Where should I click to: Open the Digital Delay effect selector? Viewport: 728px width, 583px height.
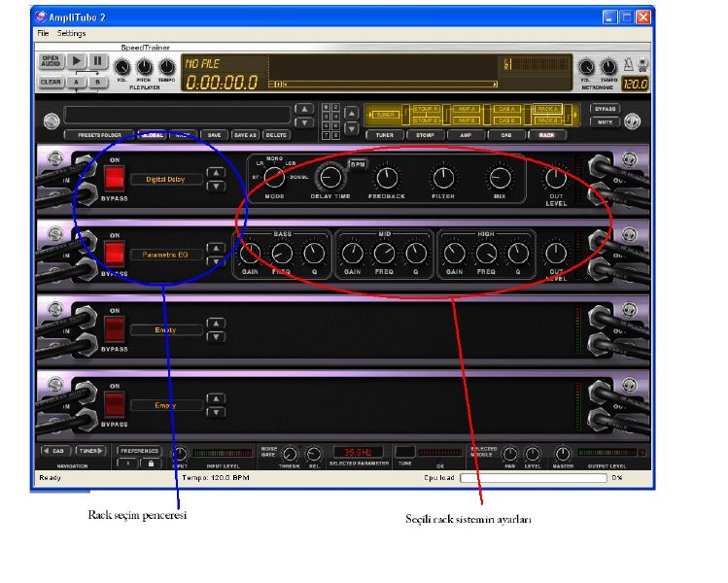(166, 179)
